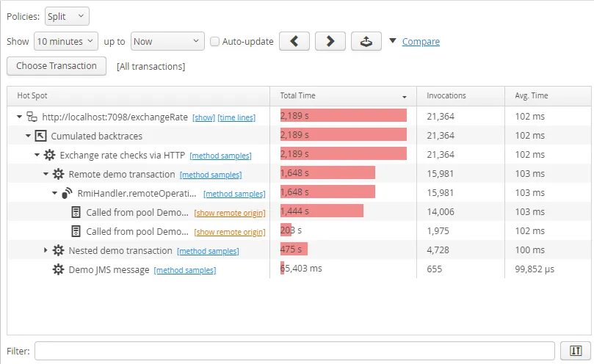Image resolution: width=594 pixels, height=364 pixels.
Task: Click the 4,728 invocations cell
Action: [438, 250]
